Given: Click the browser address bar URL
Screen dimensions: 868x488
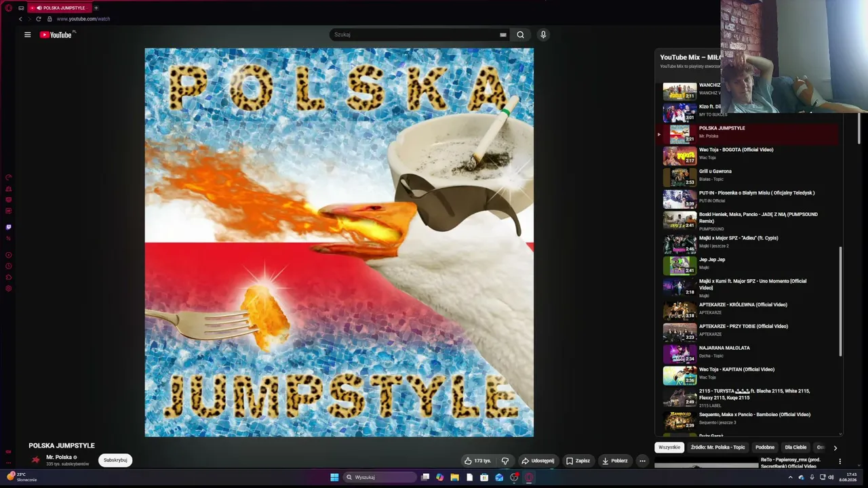Looking at the screenshot, I should (x=83, y=19).
